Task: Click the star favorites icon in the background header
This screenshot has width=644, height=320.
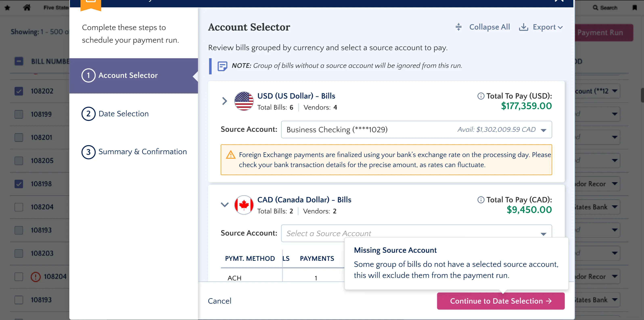Action: [7, 8]
